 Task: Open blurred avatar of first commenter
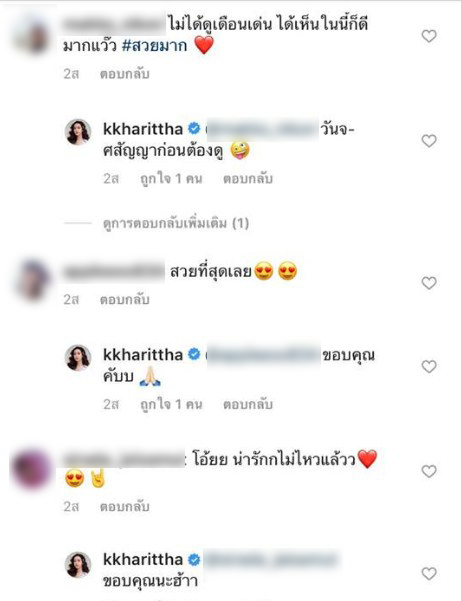pyautogui.click(x=33, y=36)
